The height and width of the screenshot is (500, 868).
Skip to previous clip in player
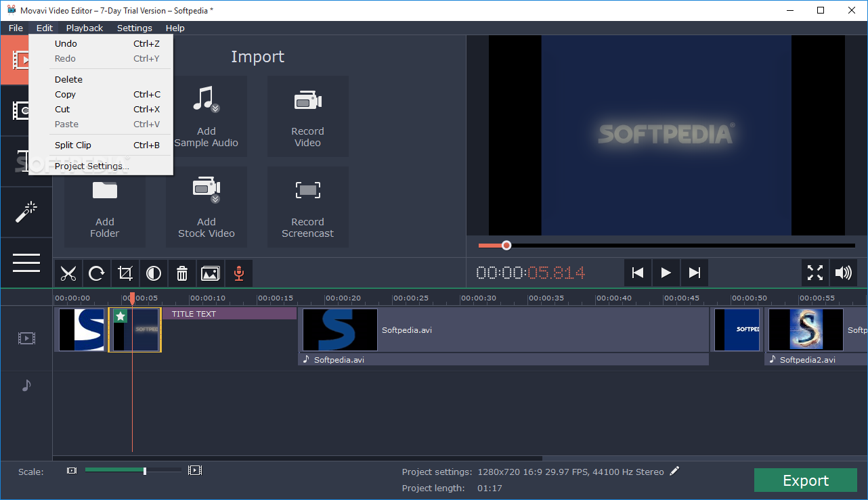click(x=637, y=273)
